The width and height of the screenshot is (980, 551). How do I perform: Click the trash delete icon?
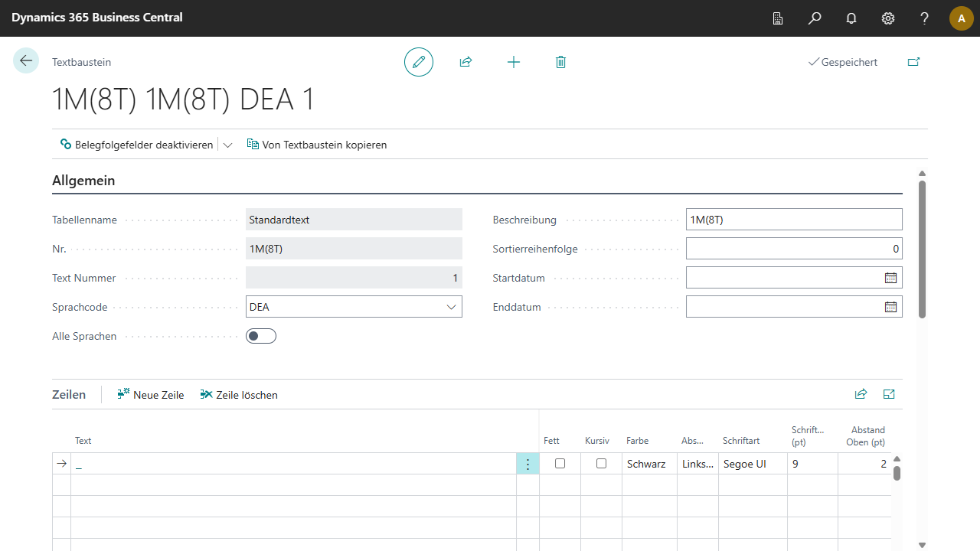tap(560, 62)
